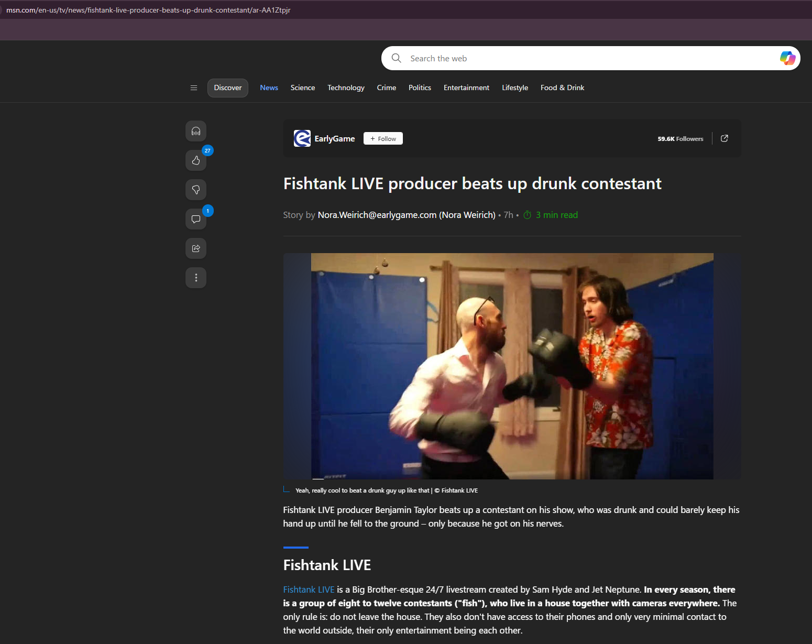
Task: Follow the Fishtank LIVE hyperlink in article
Action: 309,590
